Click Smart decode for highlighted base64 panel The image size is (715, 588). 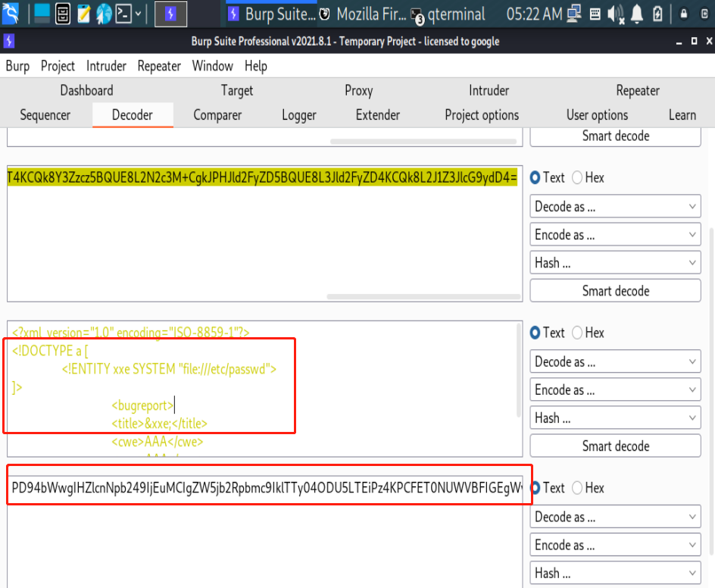point(615,291)
